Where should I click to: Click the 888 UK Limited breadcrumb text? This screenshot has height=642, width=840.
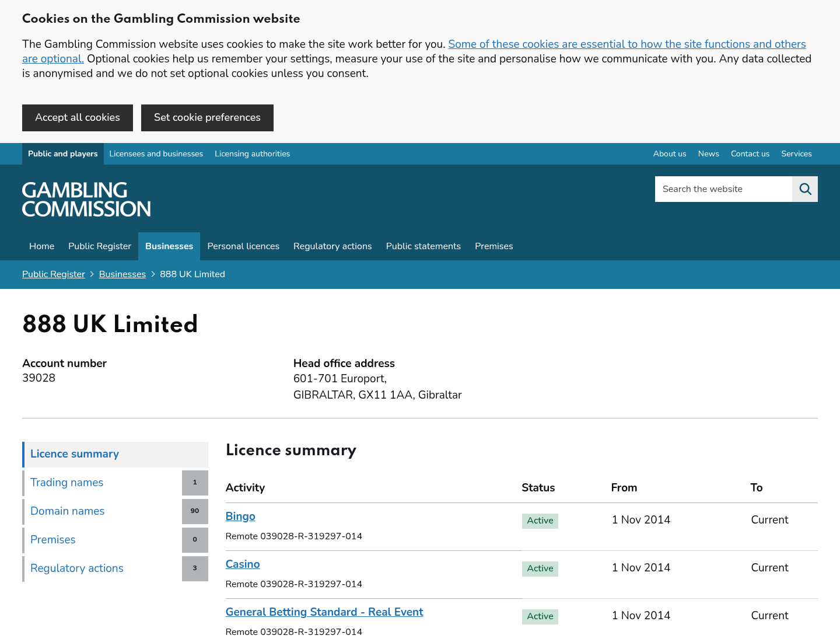click(x=192, y=274)
